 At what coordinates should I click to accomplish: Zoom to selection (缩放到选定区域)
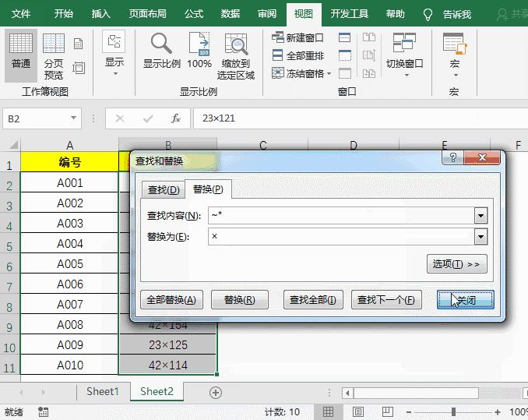click(236, 57)
